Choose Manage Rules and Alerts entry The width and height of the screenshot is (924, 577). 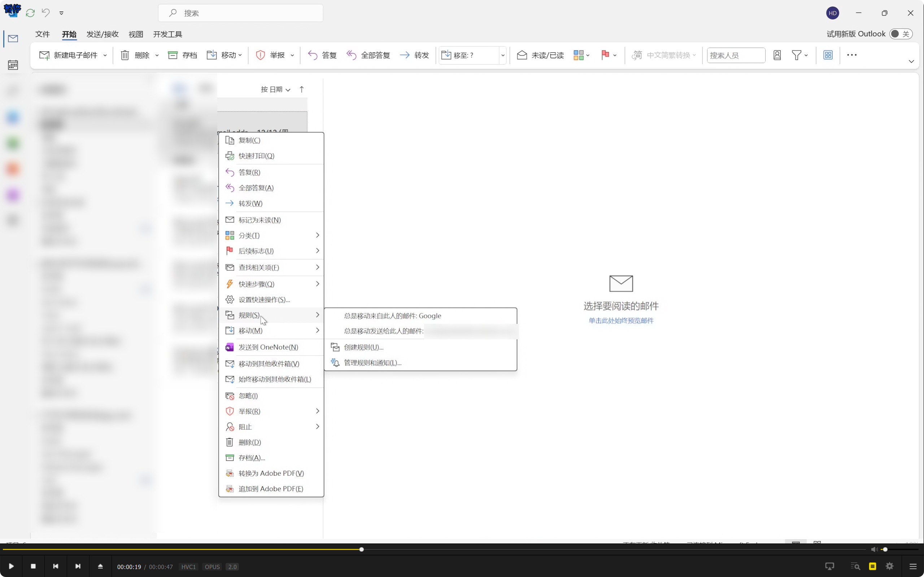[x=372, y=362]
